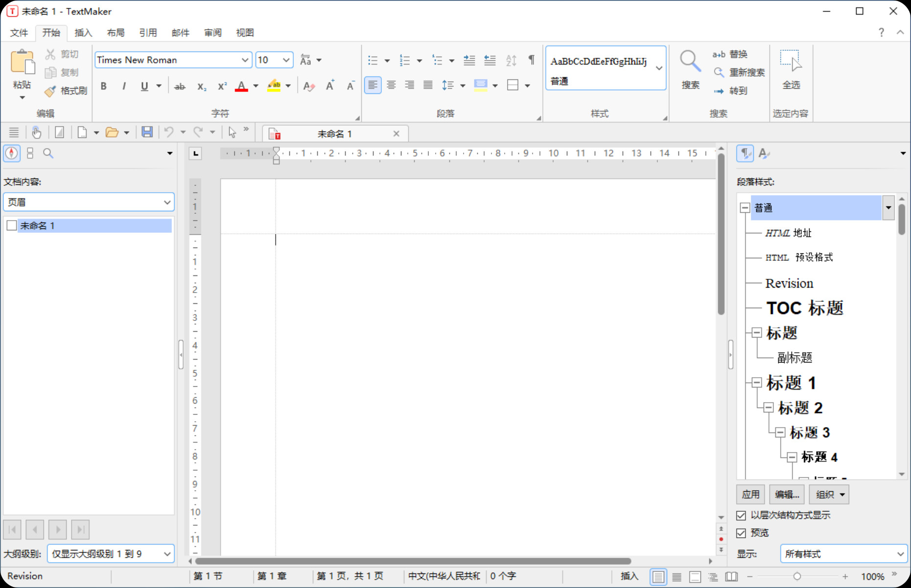Click the Replace button
This screenshot has width=911, height=588.
[x=730, y=54]
